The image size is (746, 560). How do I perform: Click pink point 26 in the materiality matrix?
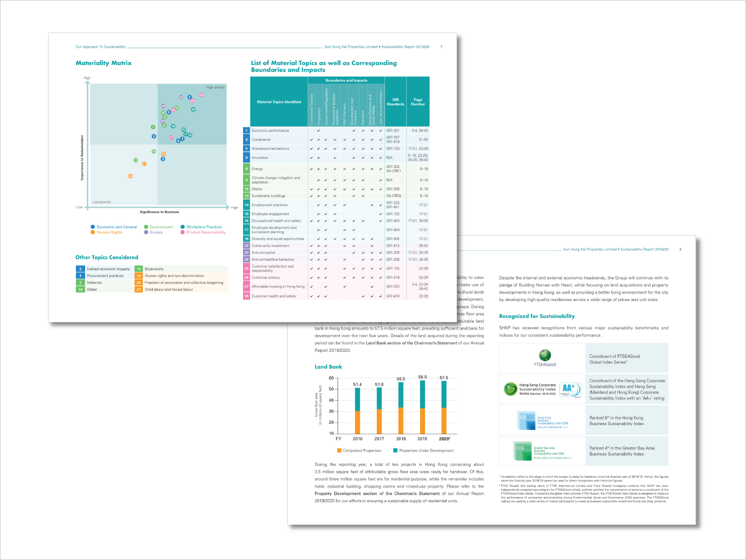201,95
